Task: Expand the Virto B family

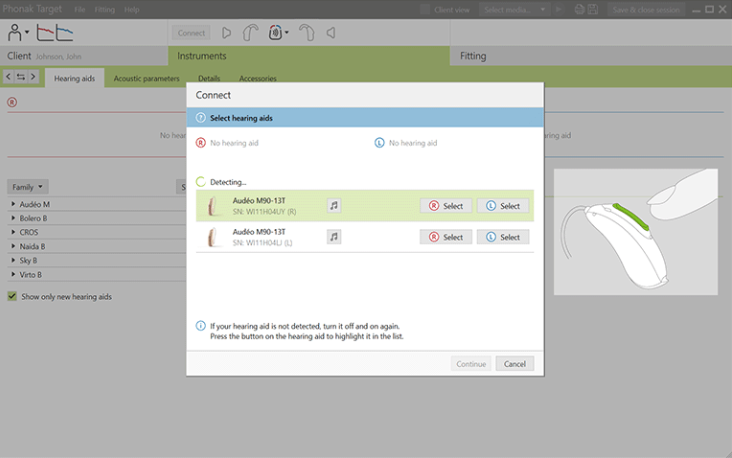Action: (x=13, y=275)
